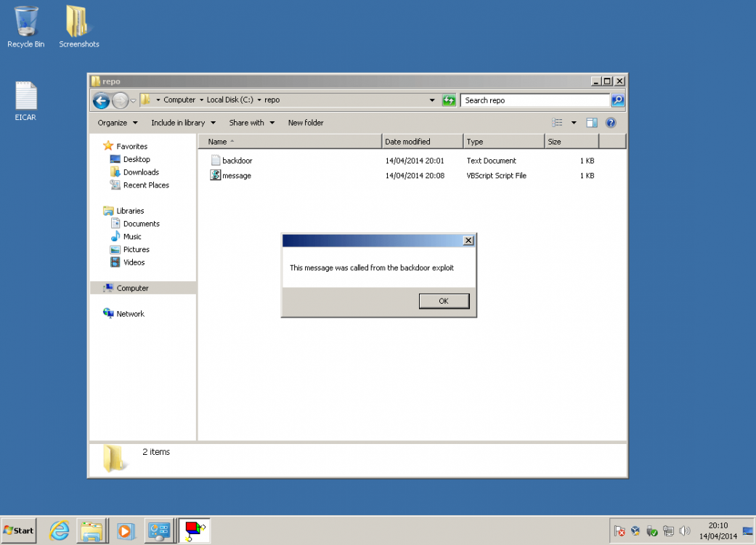Select Favorites in navigation pane
Screen dimensions: 756x545
tap(126, 146)
